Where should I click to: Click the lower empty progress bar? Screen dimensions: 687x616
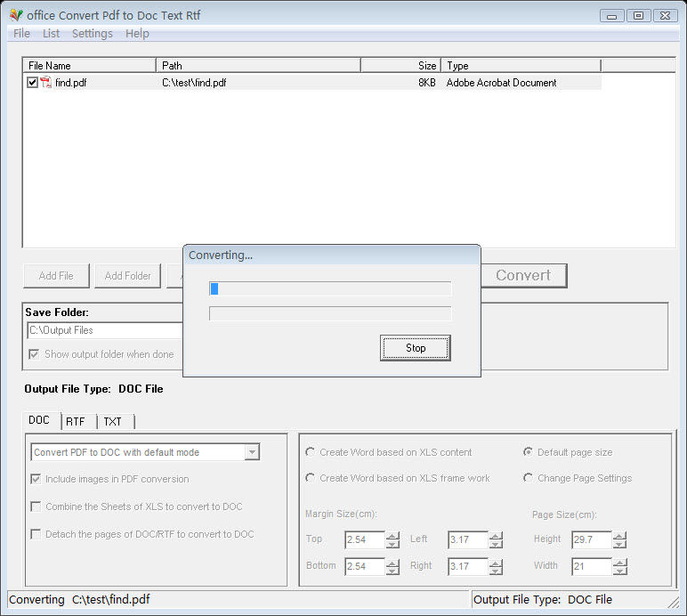[330, 313]
